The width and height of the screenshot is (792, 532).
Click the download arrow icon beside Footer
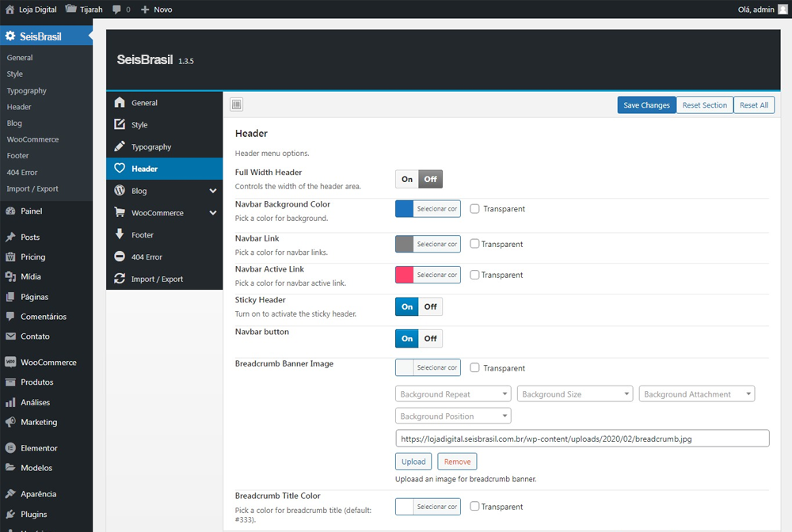point(120,234)
